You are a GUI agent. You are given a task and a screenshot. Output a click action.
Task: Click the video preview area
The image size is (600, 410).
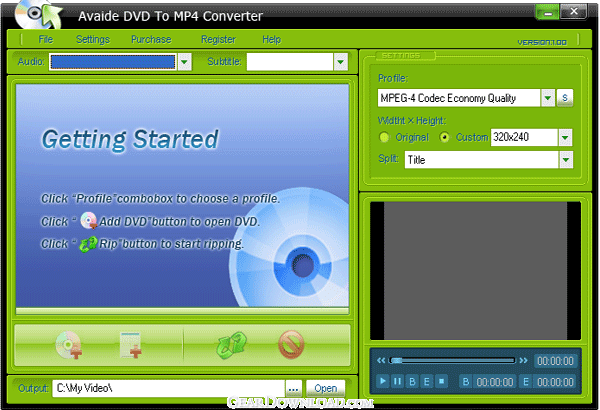tap(476, 271)
